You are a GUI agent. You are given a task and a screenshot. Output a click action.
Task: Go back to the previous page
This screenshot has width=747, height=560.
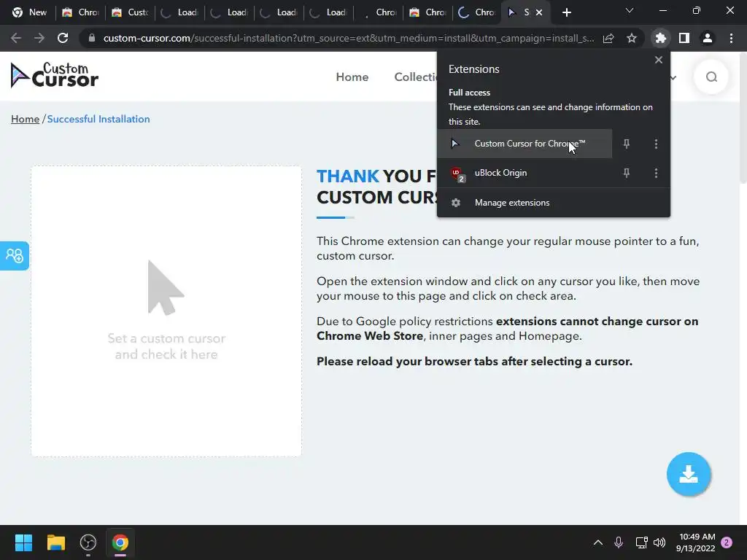tap(16, 38)
